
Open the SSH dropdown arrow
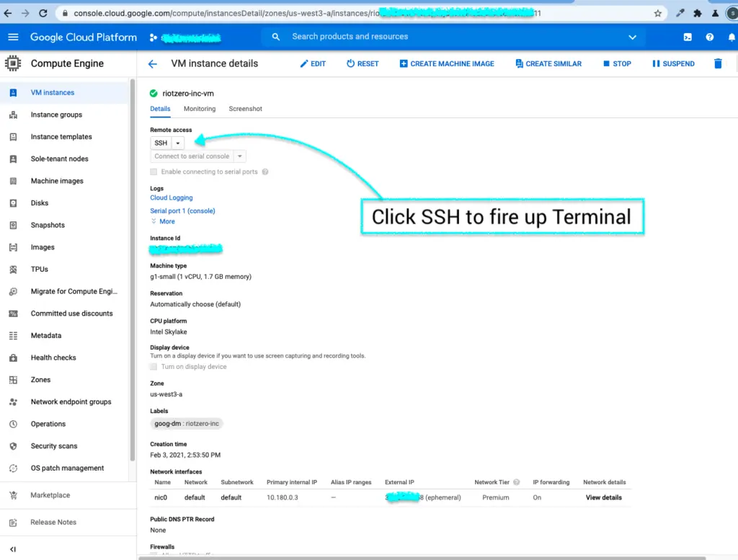[x=178, y=143]
